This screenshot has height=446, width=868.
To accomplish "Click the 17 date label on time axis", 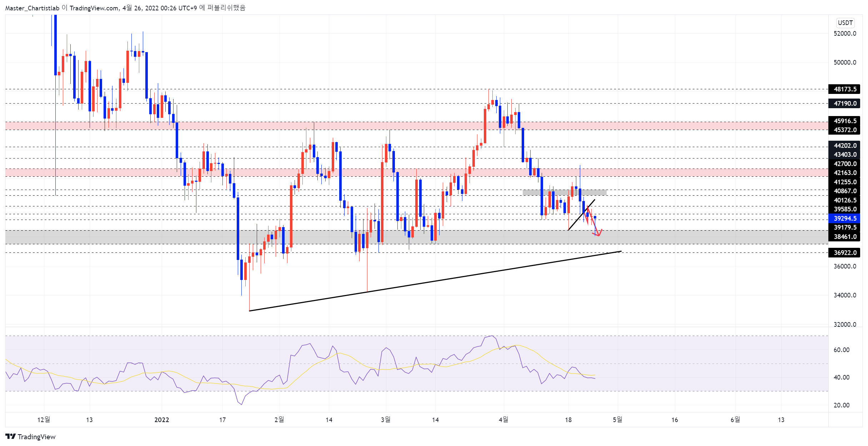I will [222, 420].
